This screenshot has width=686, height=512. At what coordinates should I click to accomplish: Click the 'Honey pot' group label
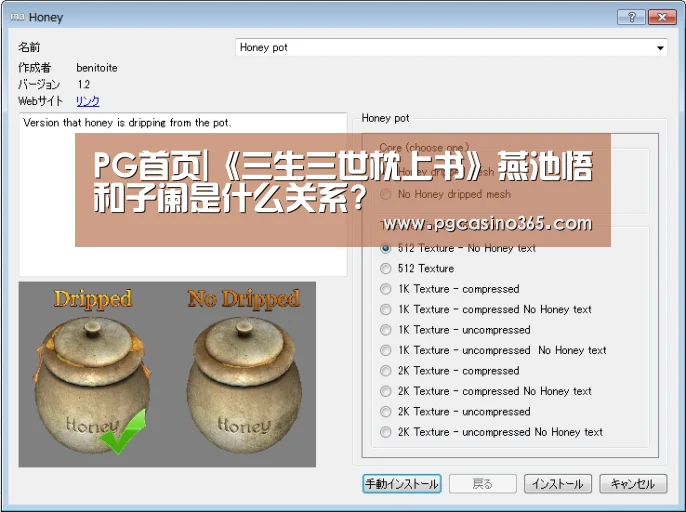point(385,118)
